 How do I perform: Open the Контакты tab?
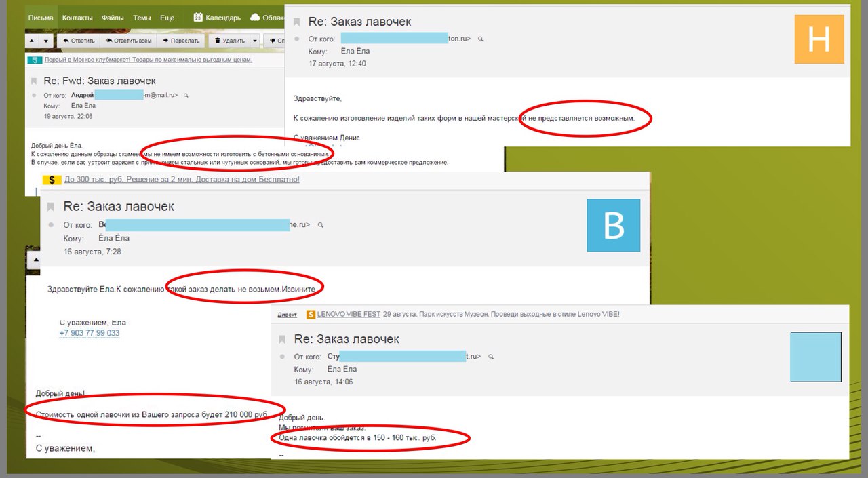[77, 18]
